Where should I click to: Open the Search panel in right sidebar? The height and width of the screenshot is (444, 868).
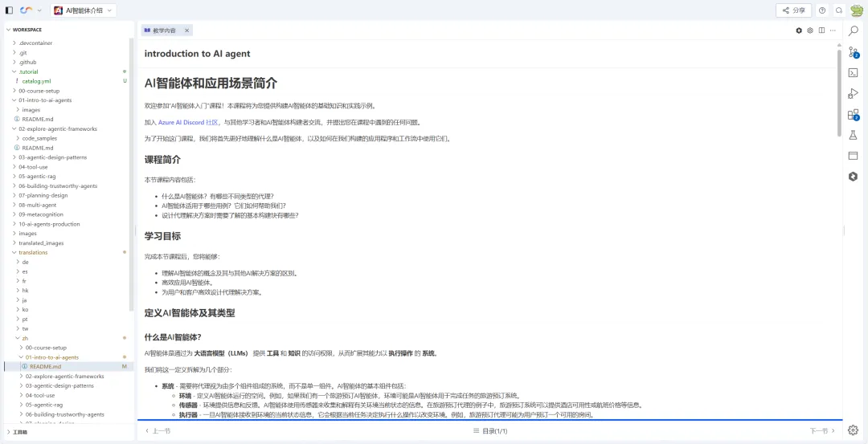pyautogui.click(x=853, y=31)
